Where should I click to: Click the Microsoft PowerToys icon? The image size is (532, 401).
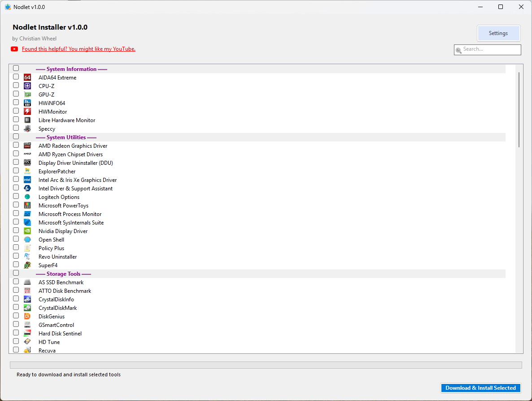(27, 206)
